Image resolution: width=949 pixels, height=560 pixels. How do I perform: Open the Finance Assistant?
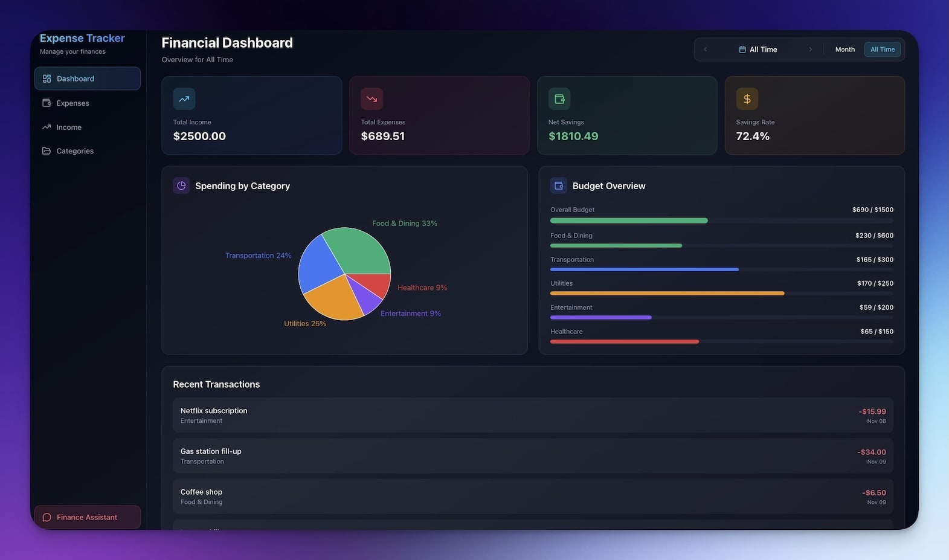point(87,518)
